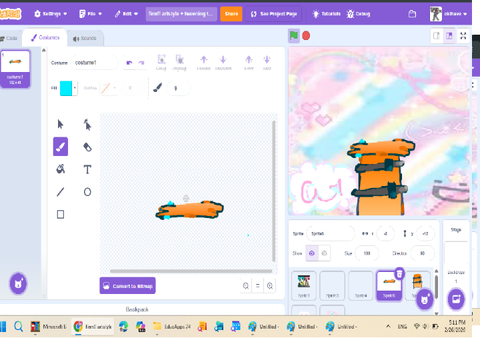The image size is (480, 360).
Task: Switch to the Sounds tab
Action: point(85,38)
